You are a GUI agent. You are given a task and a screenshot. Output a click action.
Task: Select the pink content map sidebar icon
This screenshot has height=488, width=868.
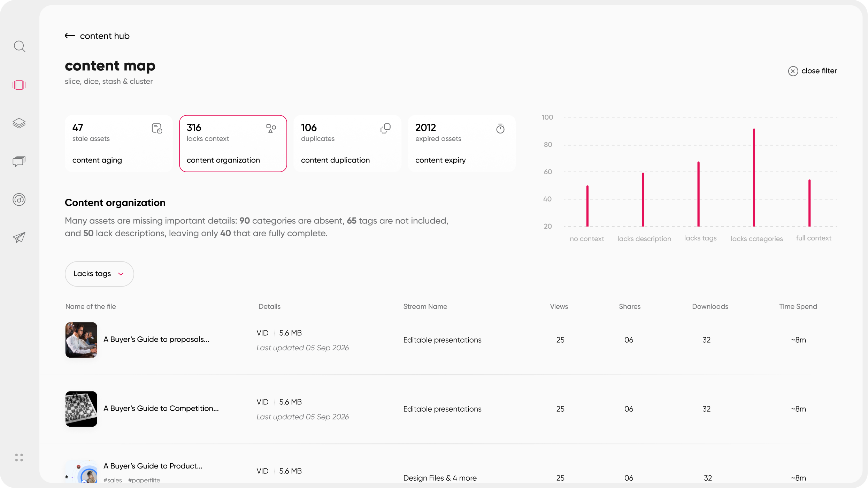pos(19,85)
